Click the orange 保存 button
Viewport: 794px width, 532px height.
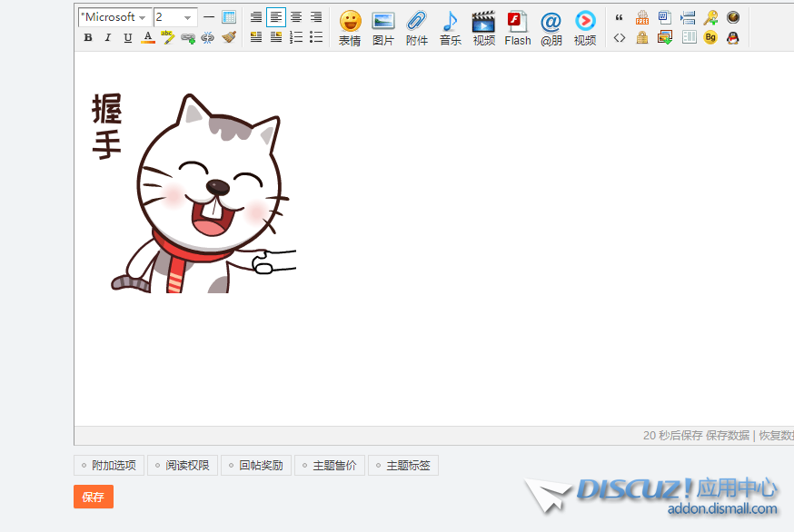coord(94,497)
